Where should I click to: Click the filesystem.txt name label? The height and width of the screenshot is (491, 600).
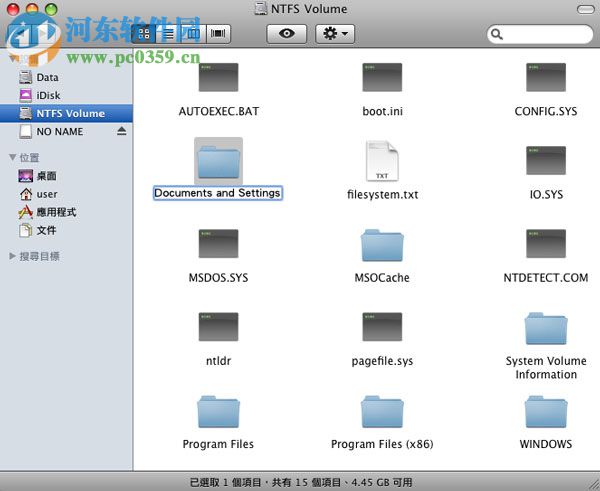[x=382, y=194]
